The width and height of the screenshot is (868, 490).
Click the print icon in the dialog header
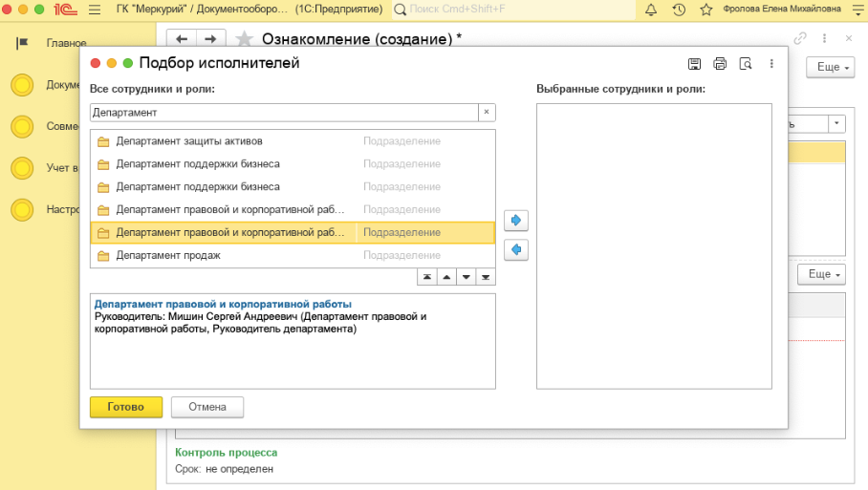pyautogui.click(x=720, y=64)
